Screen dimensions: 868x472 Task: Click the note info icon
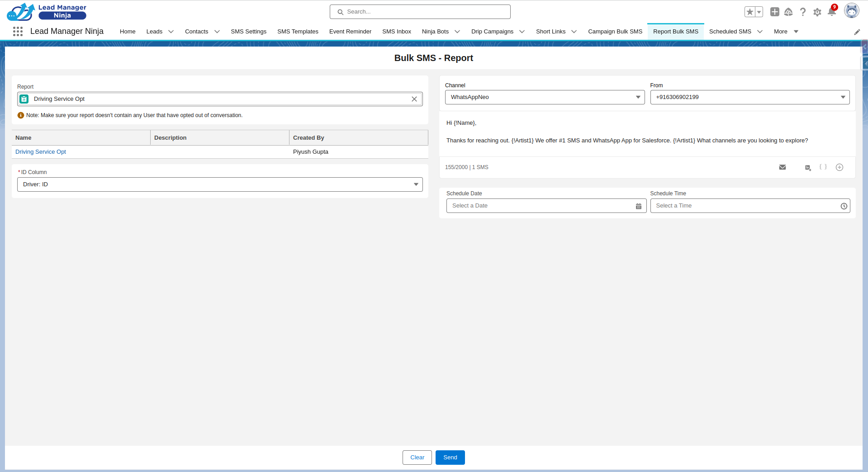21,115
